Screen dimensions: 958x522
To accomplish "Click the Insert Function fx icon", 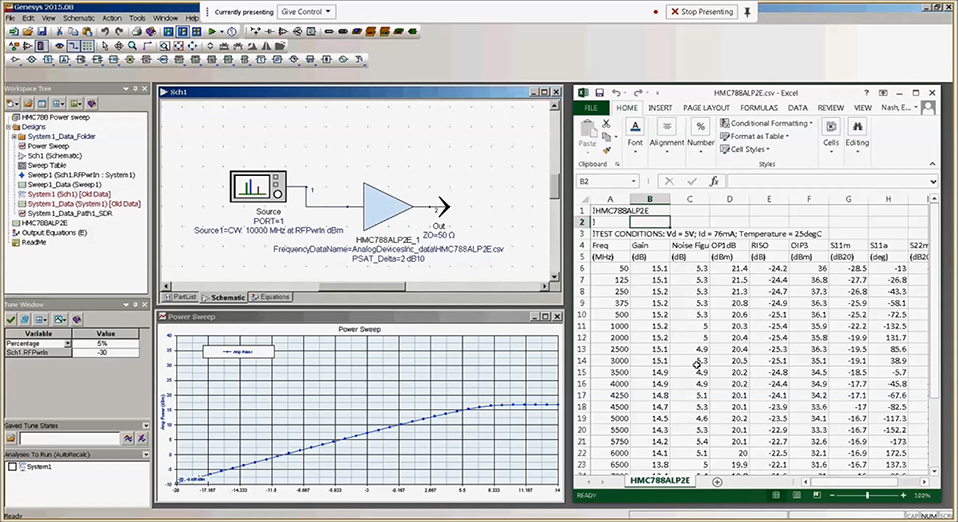I will pyautogui.click(x=714, y=182).
